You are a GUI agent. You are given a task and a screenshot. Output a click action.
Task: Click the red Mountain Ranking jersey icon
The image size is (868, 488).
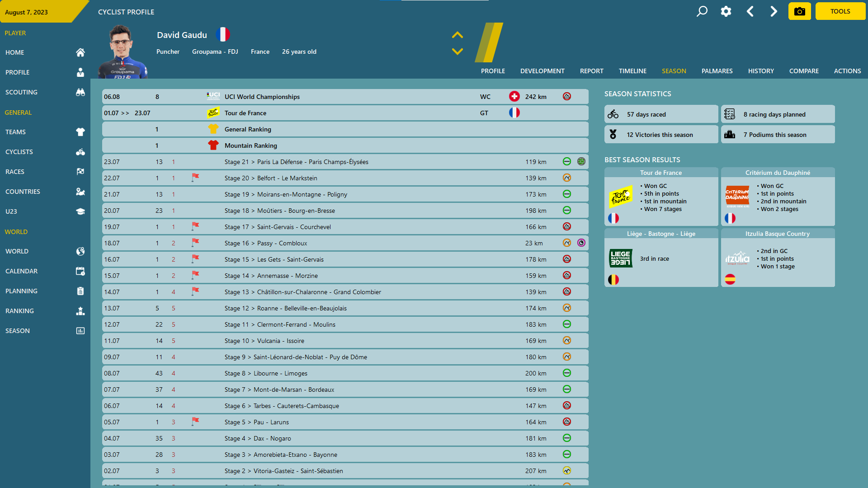click(x=213, y=145)
